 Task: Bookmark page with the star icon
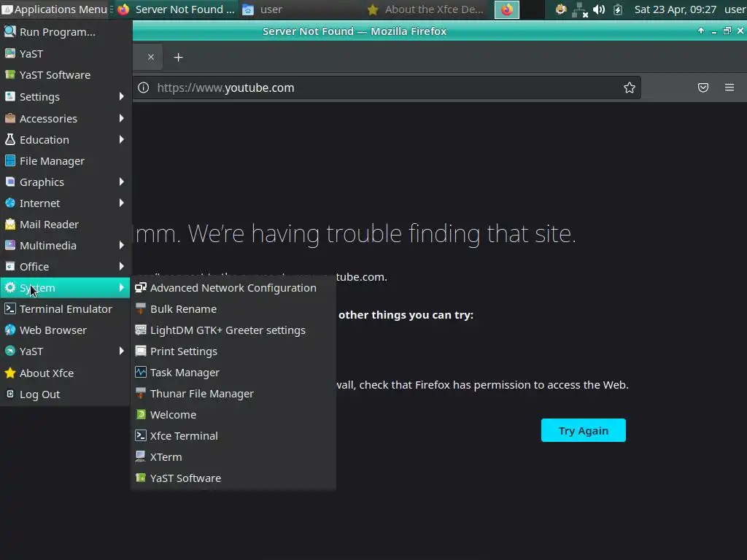(630, 87)
